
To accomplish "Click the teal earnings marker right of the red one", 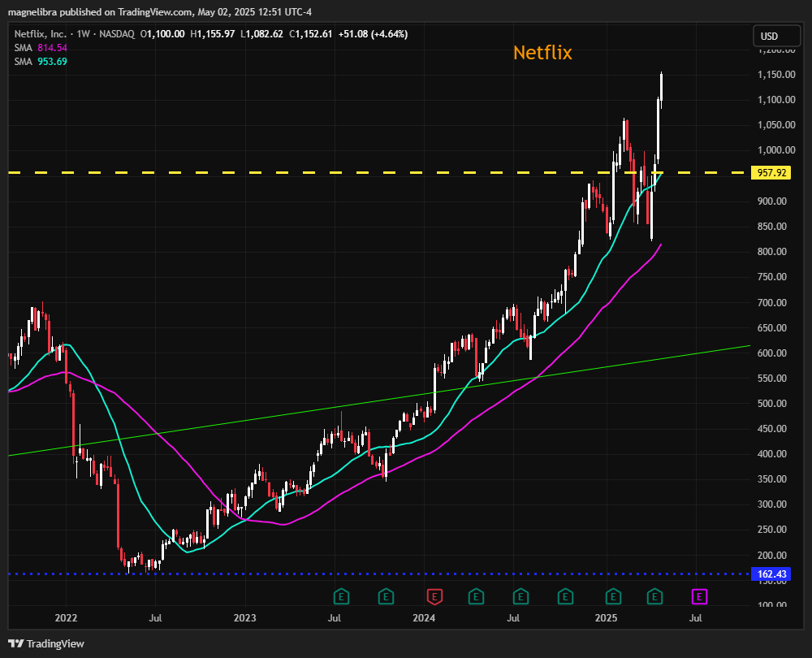I will click(476, 597).
